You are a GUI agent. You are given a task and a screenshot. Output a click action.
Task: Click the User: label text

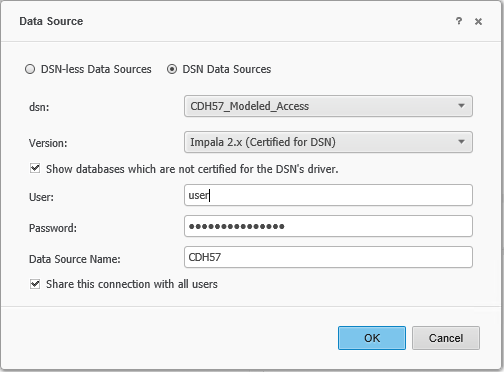[41, 197]
